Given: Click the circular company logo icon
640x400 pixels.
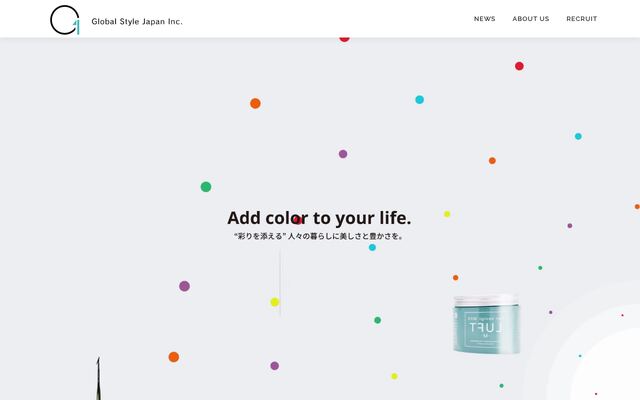Looking at the screenshot, I should (x=64, y=20).
